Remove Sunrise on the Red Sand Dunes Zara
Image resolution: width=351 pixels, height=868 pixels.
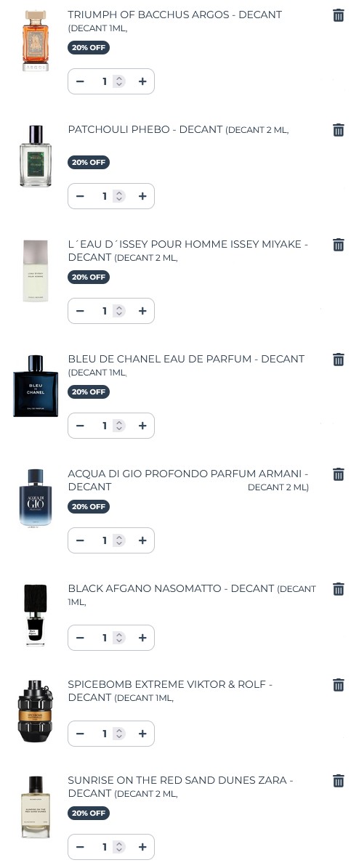tap(338, 781)
